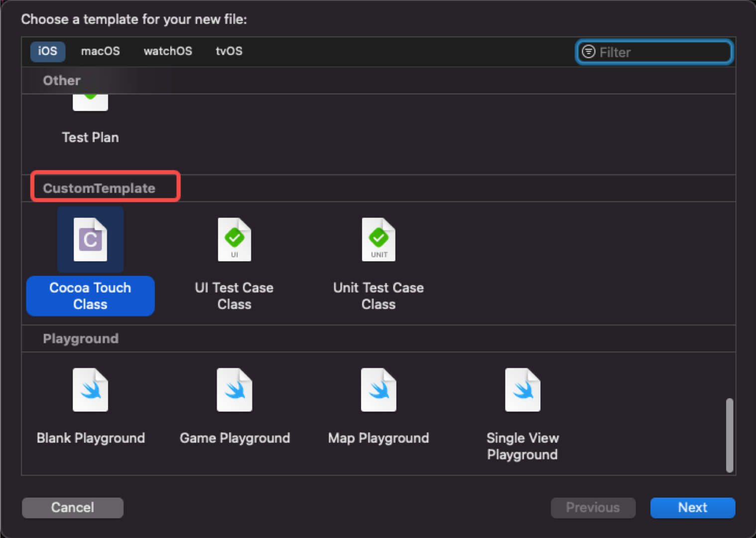Viewport: 756px width, 538px height.
Task: Click the UI Test Case Class label
Action: click(x=235, y=296)
